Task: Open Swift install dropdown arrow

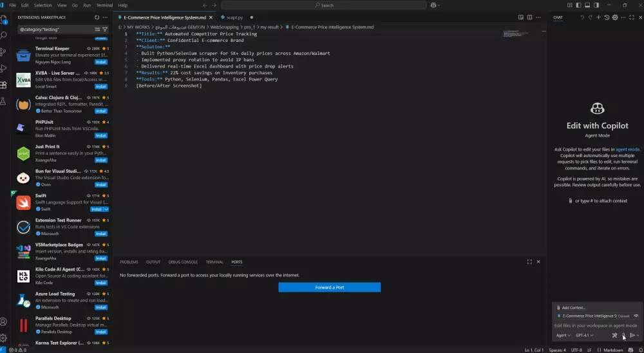Action: [x=106, y=209]
